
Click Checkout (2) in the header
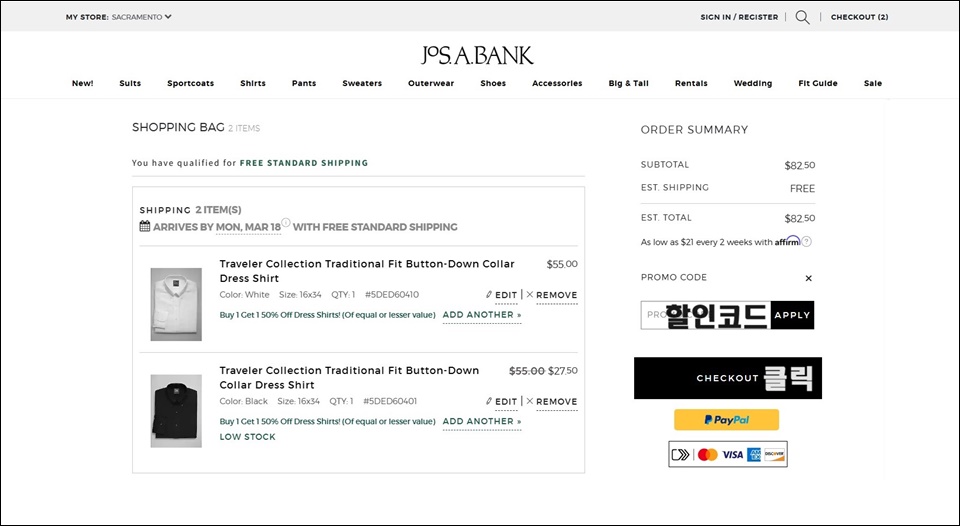[860, 17]
